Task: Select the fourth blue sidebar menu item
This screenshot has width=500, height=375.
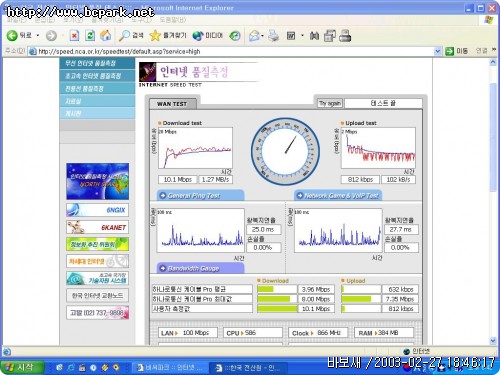Action: [97, 101]
